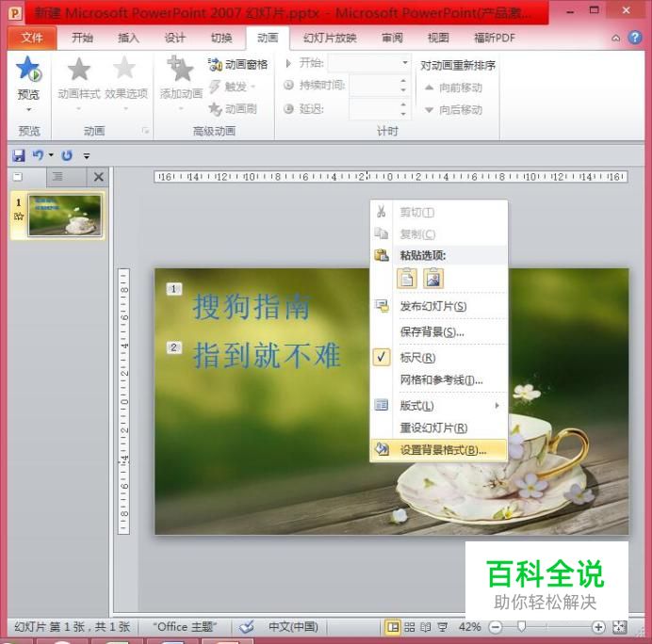
Task: Toggle the Ruler (标尺) checkmark
Action: click(382, 357)
